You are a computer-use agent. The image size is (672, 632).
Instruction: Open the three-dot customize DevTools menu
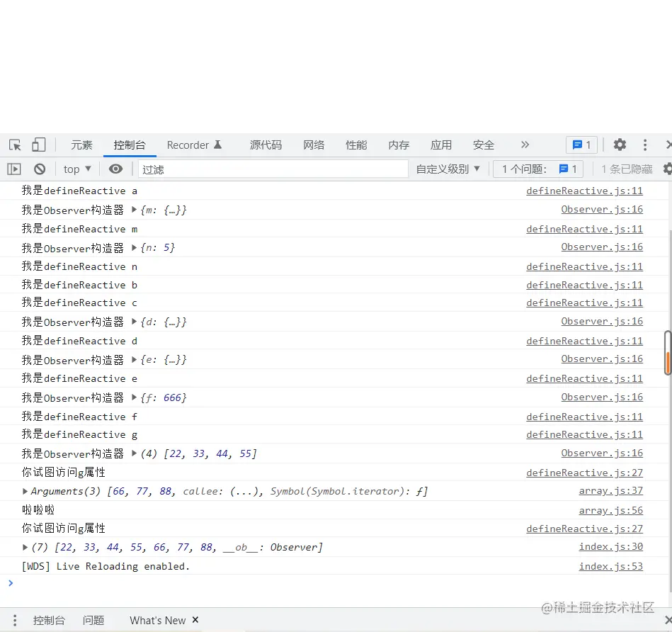[x=644, y=145]
